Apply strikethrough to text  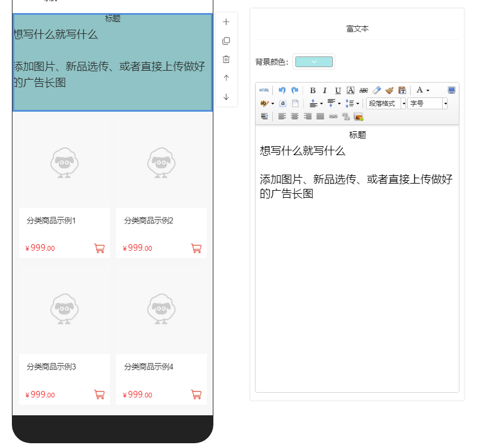(364, 90)
